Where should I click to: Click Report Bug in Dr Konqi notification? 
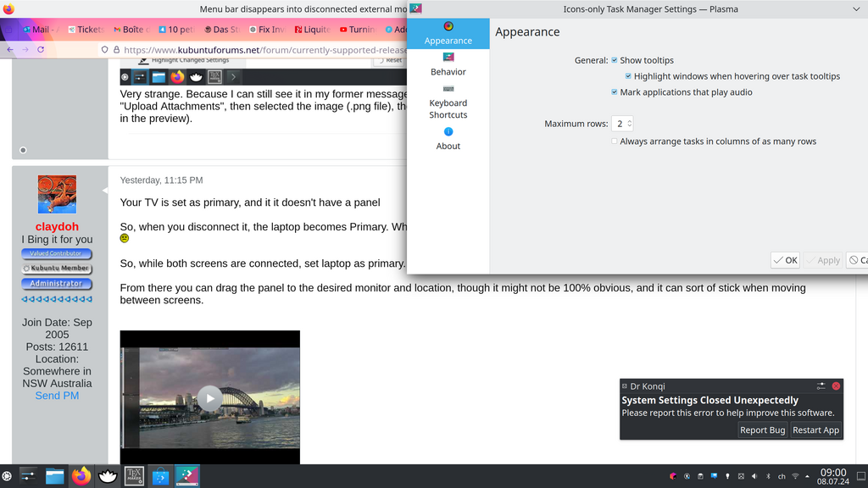pos(762,430)
